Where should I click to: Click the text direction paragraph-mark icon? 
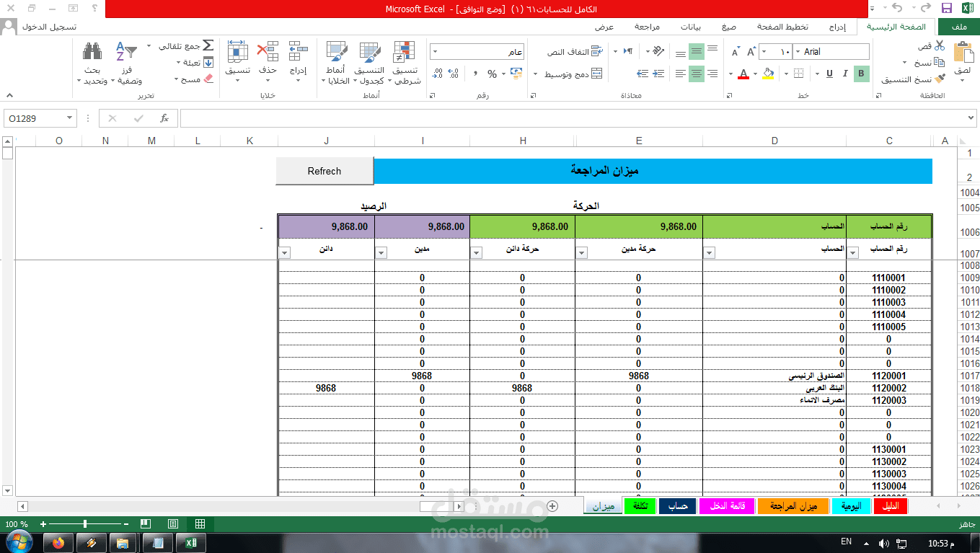pos(628,51)
